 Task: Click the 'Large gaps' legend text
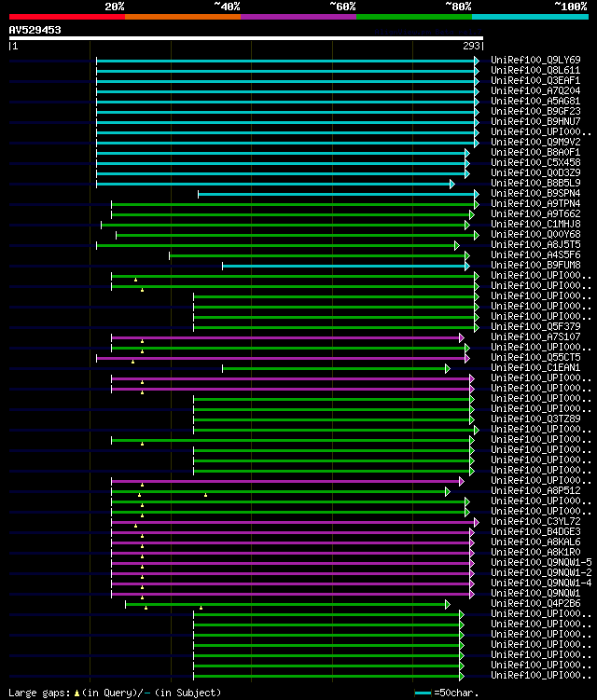click(39, 693)
